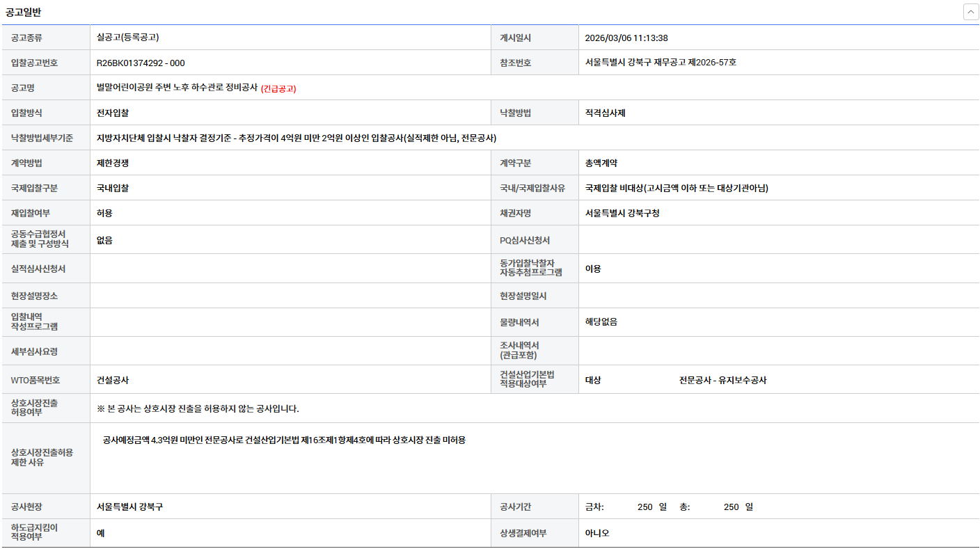
Task: Click the 상호시장 진출 미허용 reason text
Action: pyautogui.click(x=283, y=440)
